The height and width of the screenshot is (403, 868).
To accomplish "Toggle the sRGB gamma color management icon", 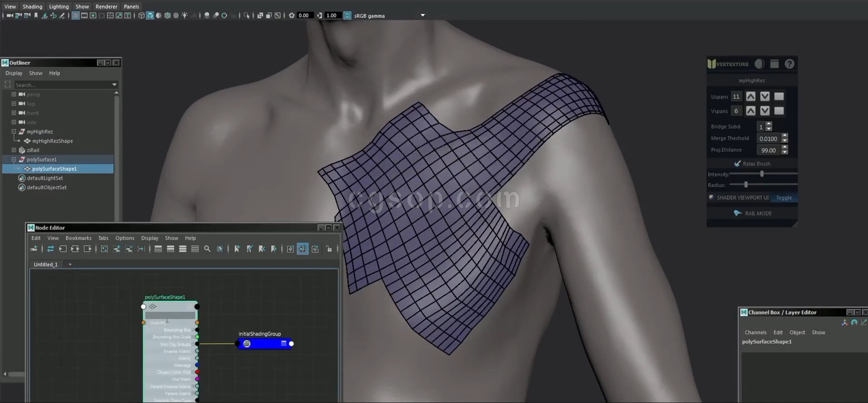I will click(347, 15).
